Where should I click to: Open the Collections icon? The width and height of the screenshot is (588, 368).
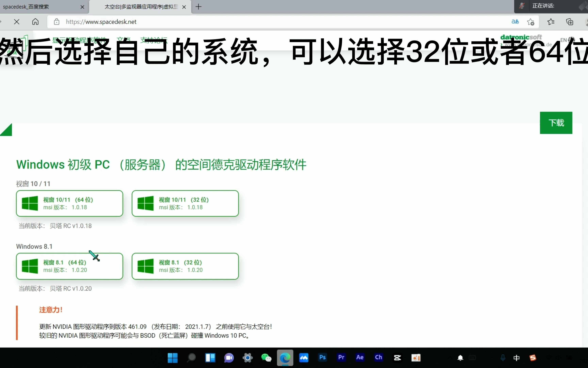tap(569, 22)
